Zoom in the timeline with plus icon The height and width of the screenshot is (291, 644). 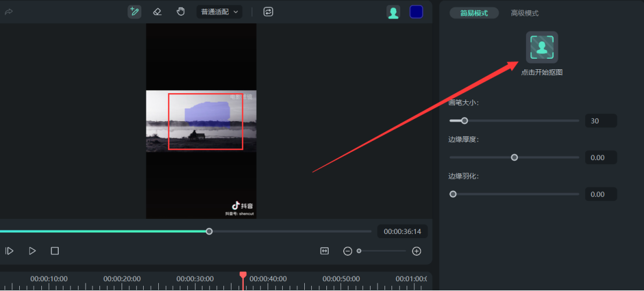417,251
